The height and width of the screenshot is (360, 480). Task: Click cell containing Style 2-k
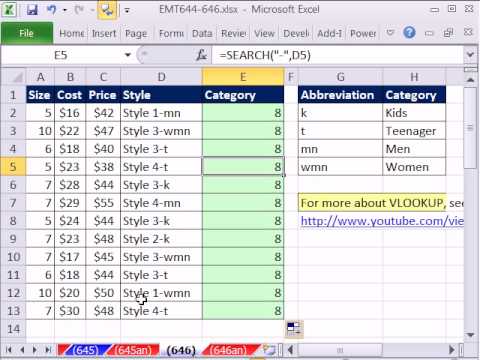[161, 239]
